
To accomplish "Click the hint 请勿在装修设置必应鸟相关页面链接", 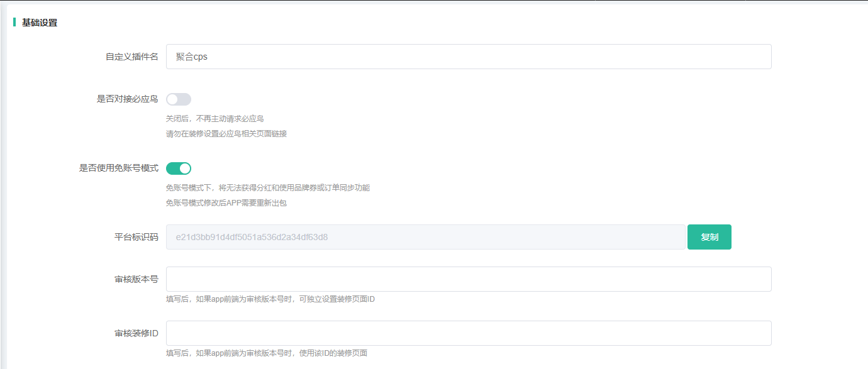I will (226, 133).
